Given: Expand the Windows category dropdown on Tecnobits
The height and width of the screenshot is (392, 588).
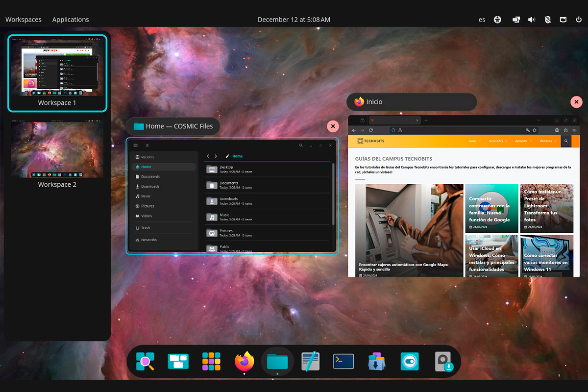Looking at the screenshot, I should [548, 141].
